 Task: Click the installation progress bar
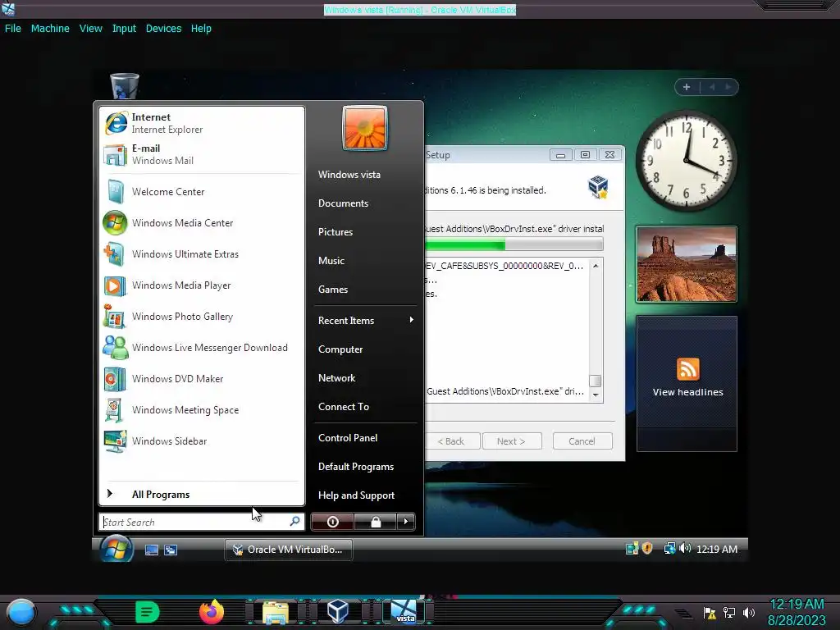pos(514,244)
